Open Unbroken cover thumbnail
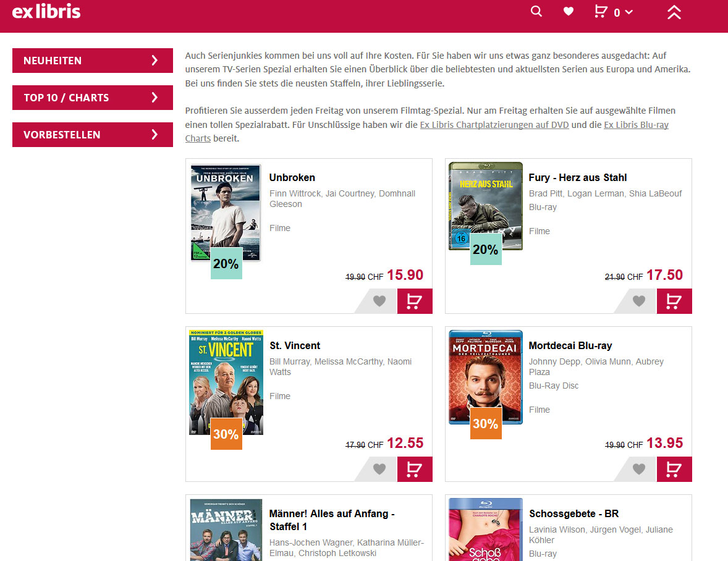728x561 pixels. [x=226, y=213]
